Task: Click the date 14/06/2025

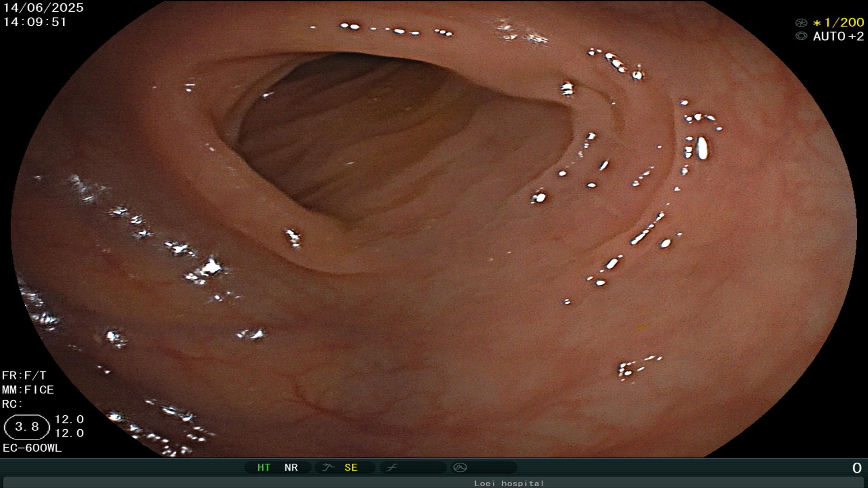Action: click(43, 8)
